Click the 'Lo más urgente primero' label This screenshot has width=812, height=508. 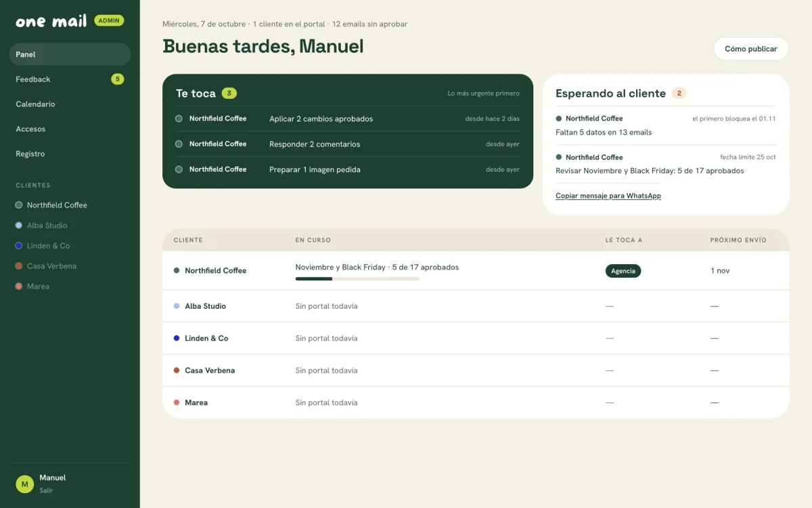point(484,93)
